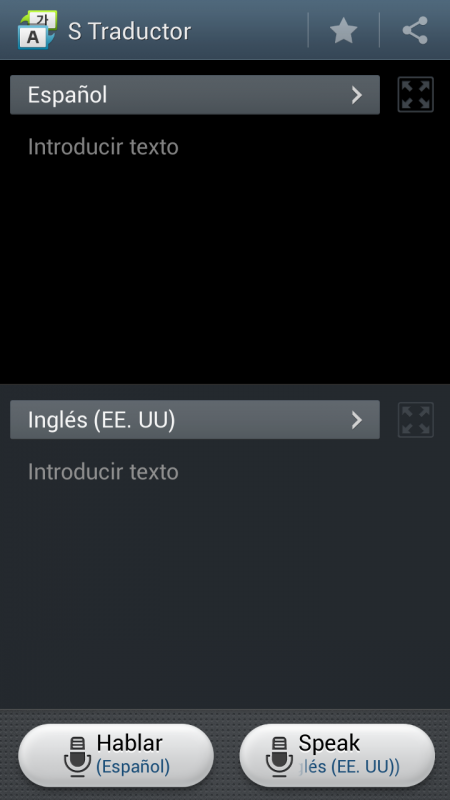Image resolution: width=450 pixels, height=800 pixels.
Task: Tap the S Traductor app icon
Action: click(x=37, y=30)
